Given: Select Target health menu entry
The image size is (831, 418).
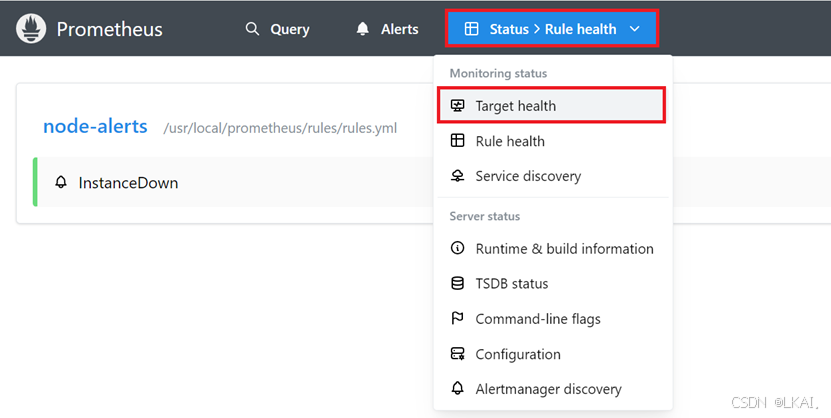Looking at the screenshot, I should tap(551, 106).
